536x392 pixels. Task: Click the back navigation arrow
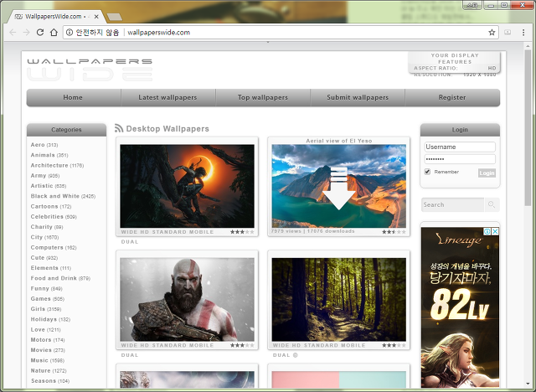pos(13,32)
